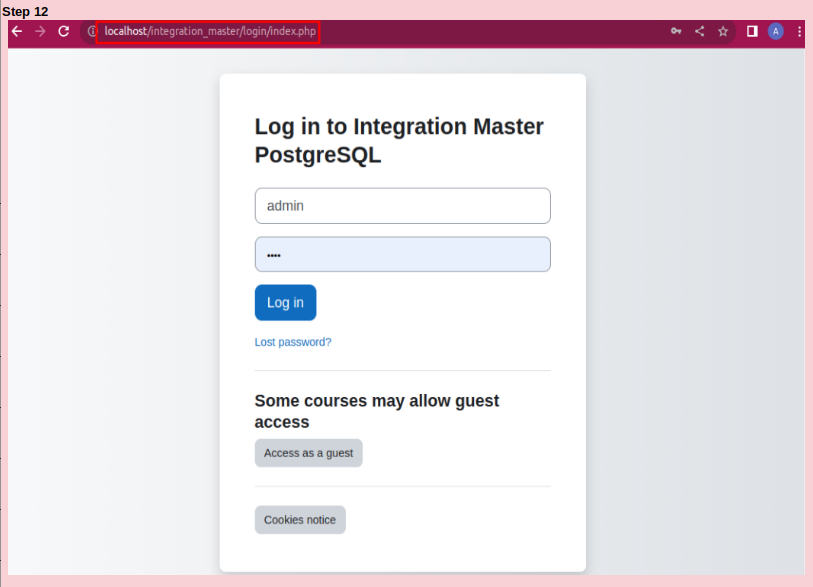Share this page via share icon
This screenshot has height=587, width=813.
[x=699, y=31]
